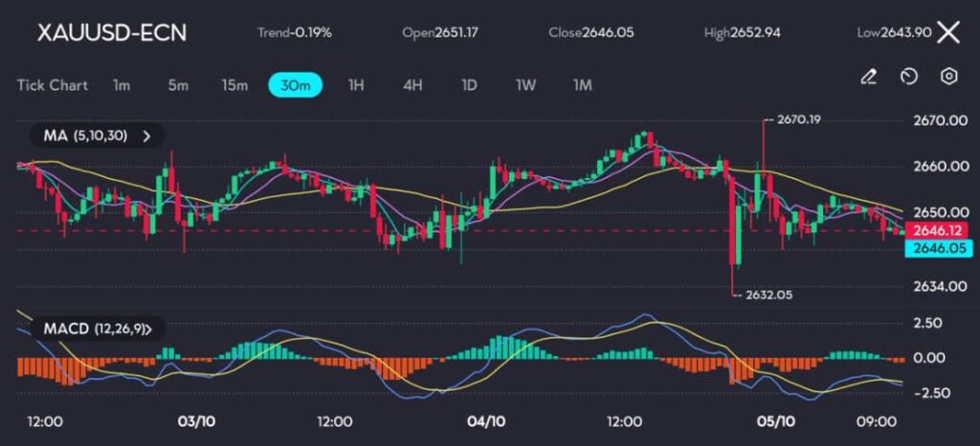Open the hexagon chart settings icon
980x446 pixels.
tap(948, 77)
